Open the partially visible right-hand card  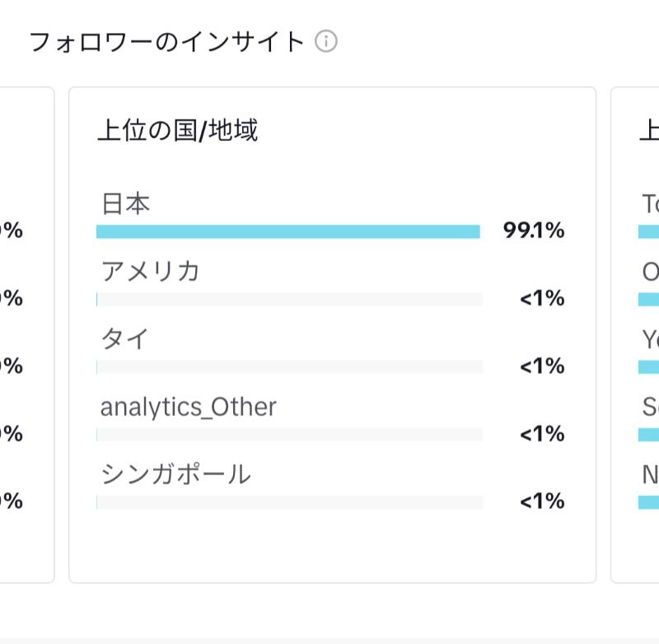click(x=635, y=335)
